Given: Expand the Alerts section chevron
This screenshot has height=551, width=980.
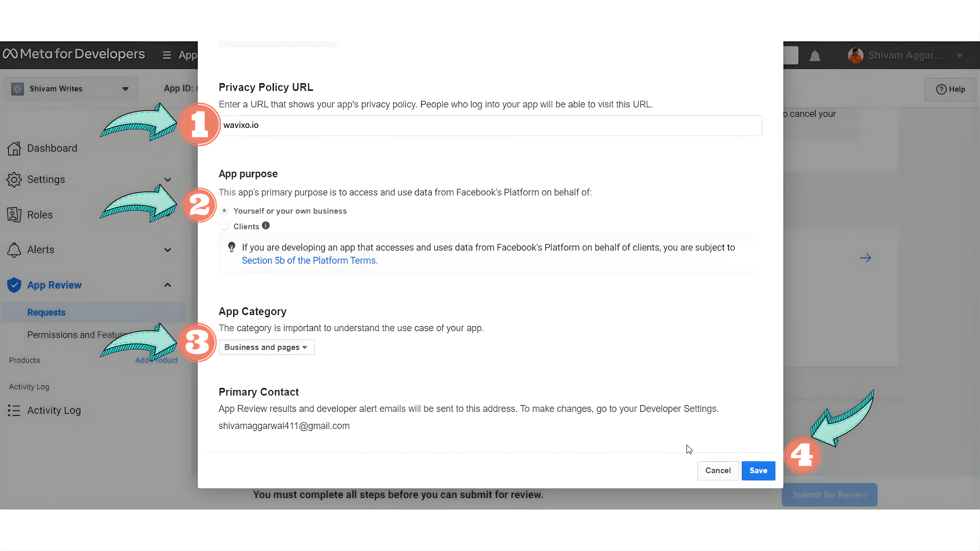Looking at the screenshot, I should coord(167,250).
